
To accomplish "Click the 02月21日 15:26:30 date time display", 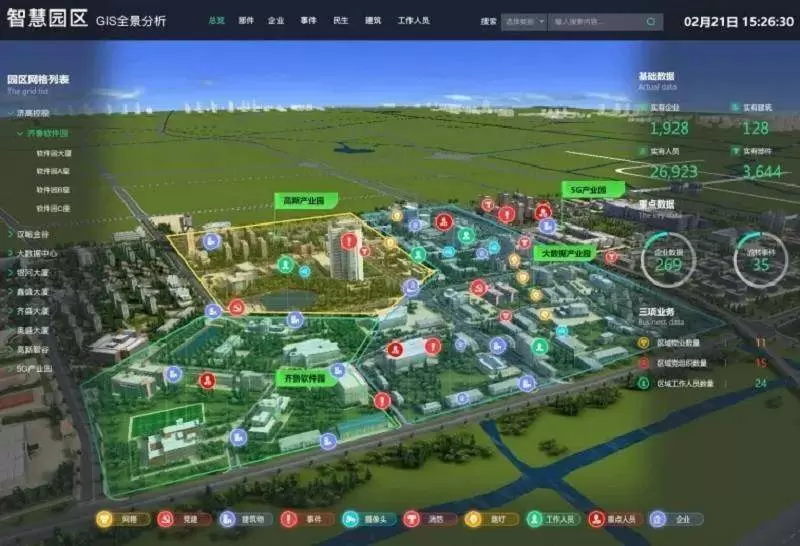I will (739, 21).
